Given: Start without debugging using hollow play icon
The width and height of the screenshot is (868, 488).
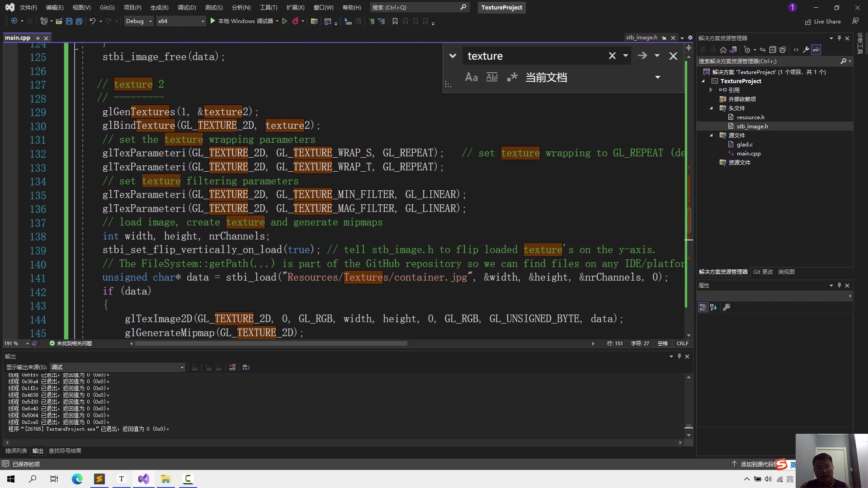Looking at the screenshot, I should (x=284, y=21).
